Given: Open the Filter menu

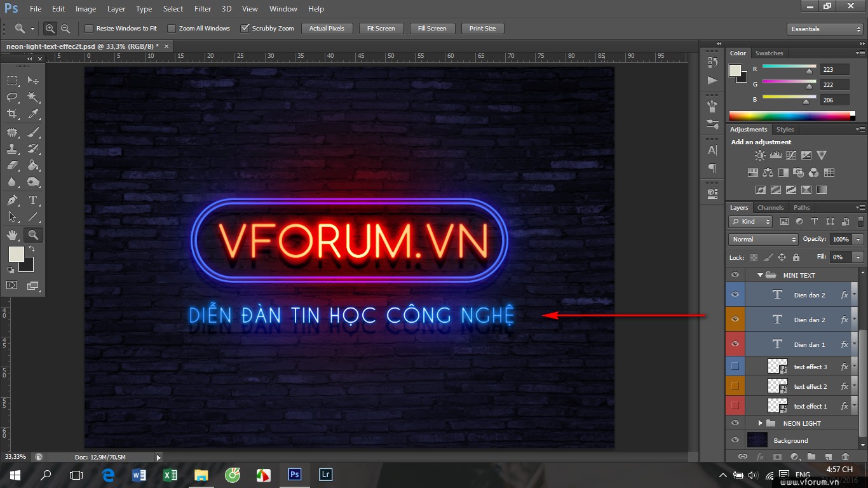Looking at the screenshot, I should click(203, 9).
